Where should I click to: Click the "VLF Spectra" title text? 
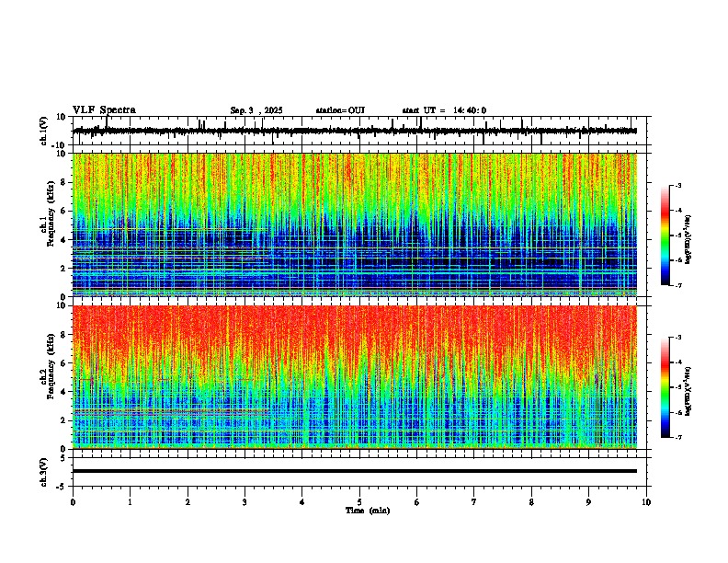[104, 109]
